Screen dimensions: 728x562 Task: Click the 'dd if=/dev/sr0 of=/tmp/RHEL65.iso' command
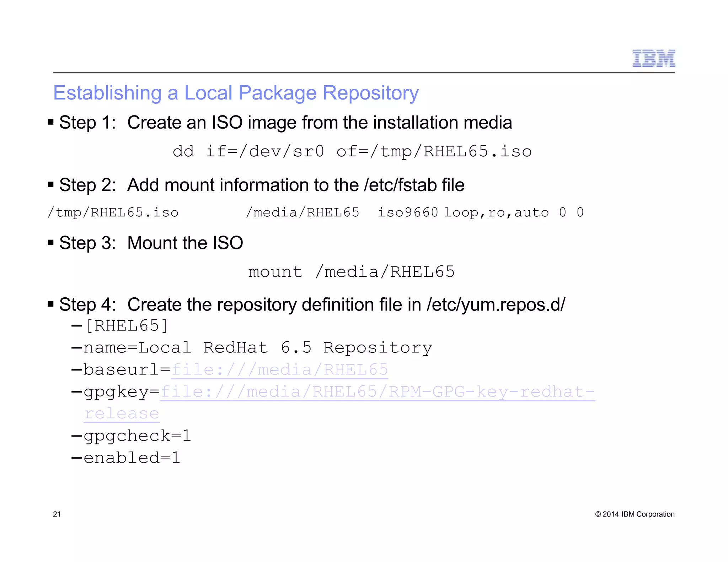point(352,151)
